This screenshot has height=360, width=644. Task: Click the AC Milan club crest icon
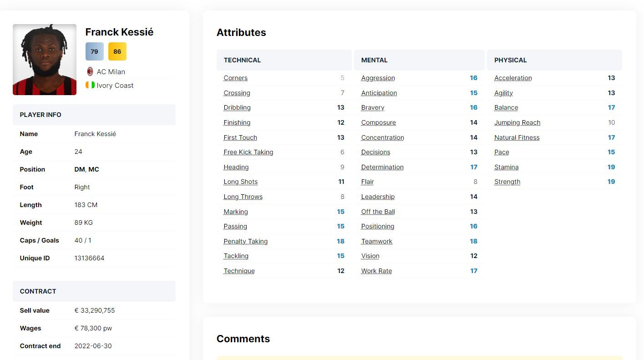90,71
